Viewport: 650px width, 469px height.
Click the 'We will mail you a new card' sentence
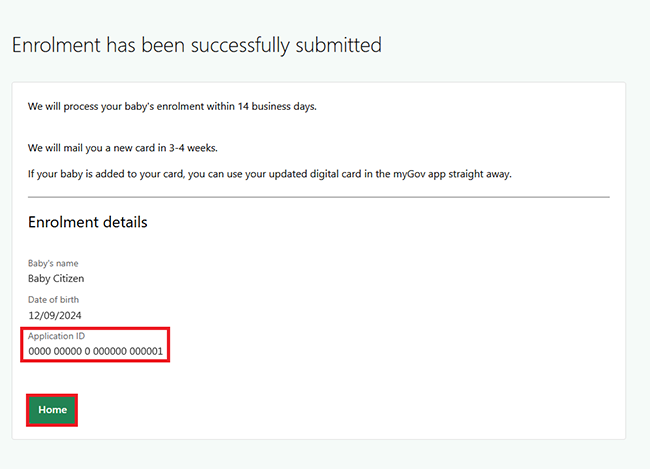(122, 148)
